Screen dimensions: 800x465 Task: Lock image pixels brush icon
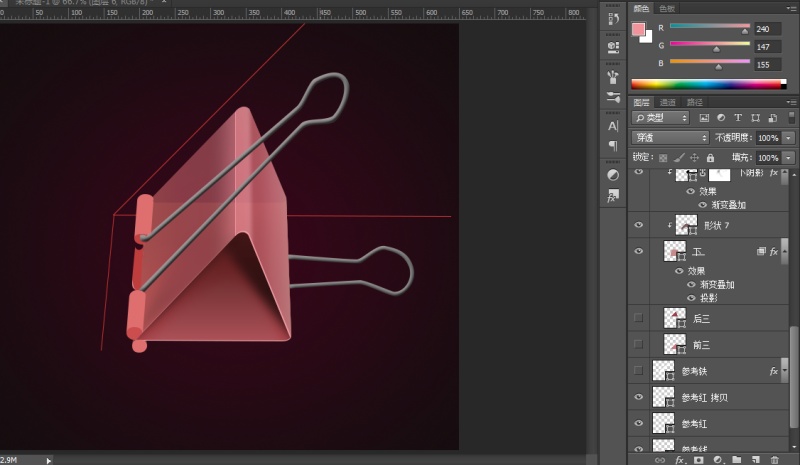(x=679, y=158)
